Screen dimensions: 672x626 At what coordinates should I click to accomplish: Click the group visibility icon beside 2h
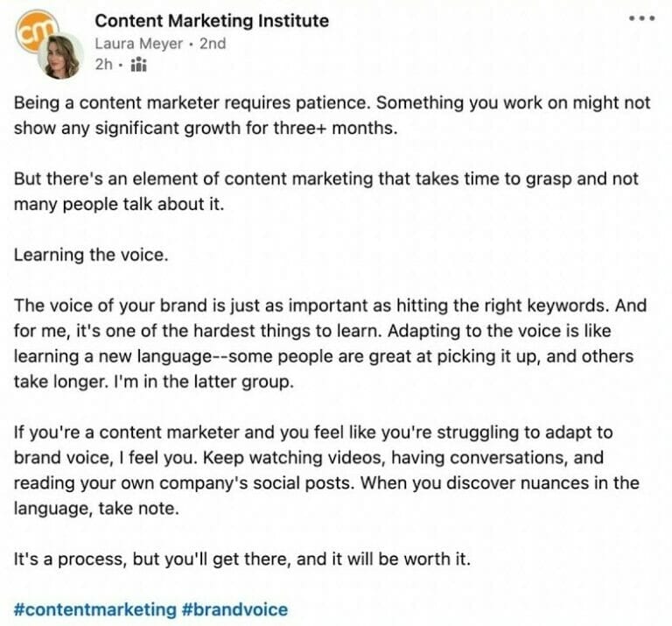tap(138, 65)
